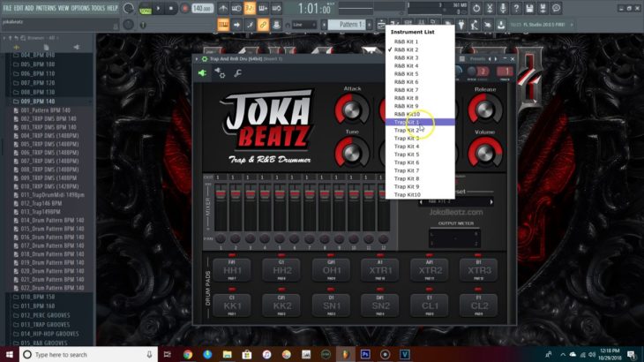Open the TOOLS menu
This screenshot has width=644, height=362.
(x=98, y=8)
